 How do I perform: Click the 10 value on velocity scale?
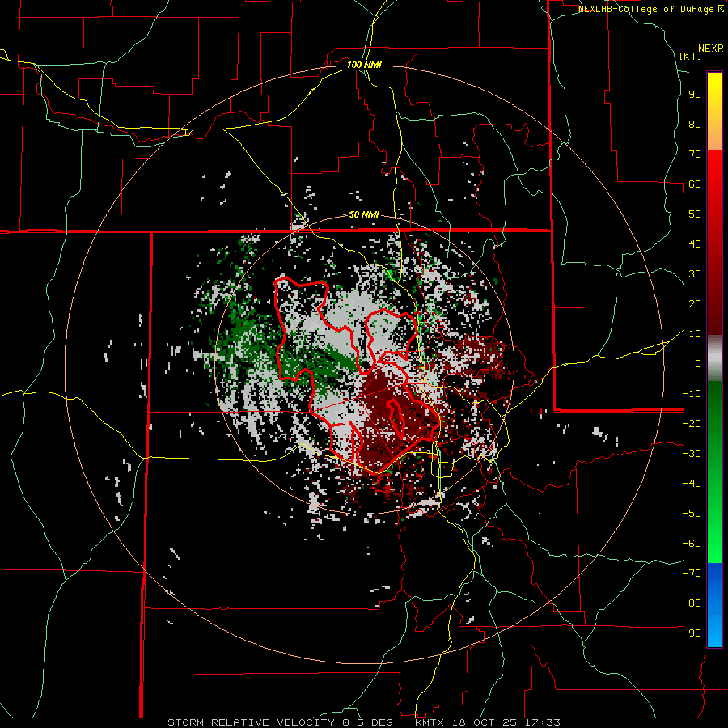(695, 334)
